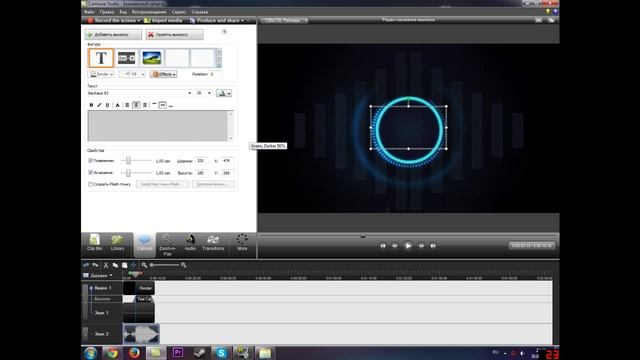Viewport: 640px width, 360px height.
Task: Open the text color dropdown
Action: pos(224,93)
